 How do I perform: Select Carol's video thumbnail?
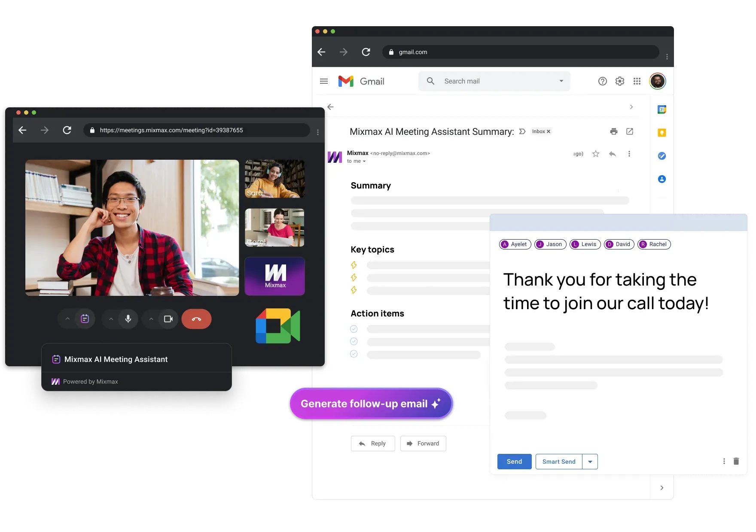pyautogui.click(x=275, y=228)
